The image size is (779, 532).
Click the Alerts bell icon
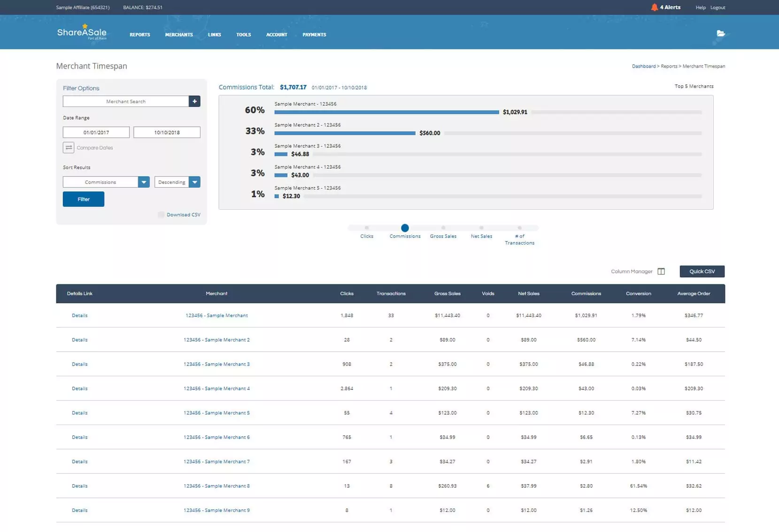pos(654,7)
